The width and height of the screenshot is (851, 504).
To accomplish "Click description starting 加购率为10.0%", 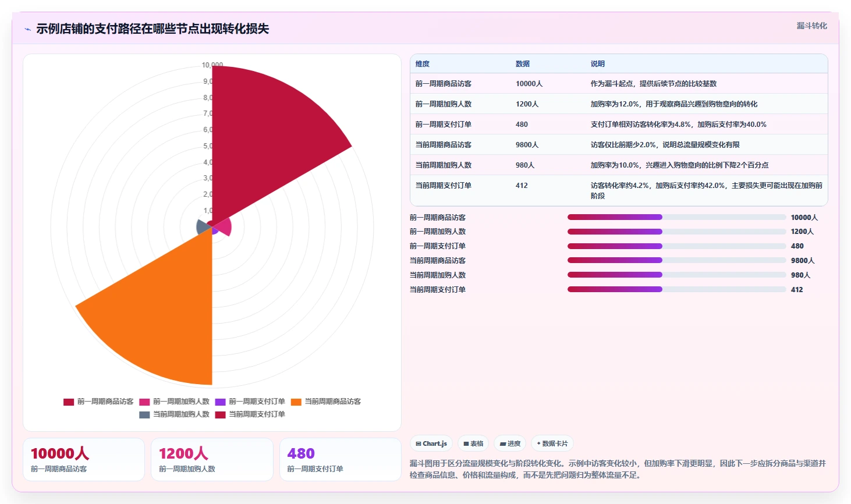I will click(679, 165).
